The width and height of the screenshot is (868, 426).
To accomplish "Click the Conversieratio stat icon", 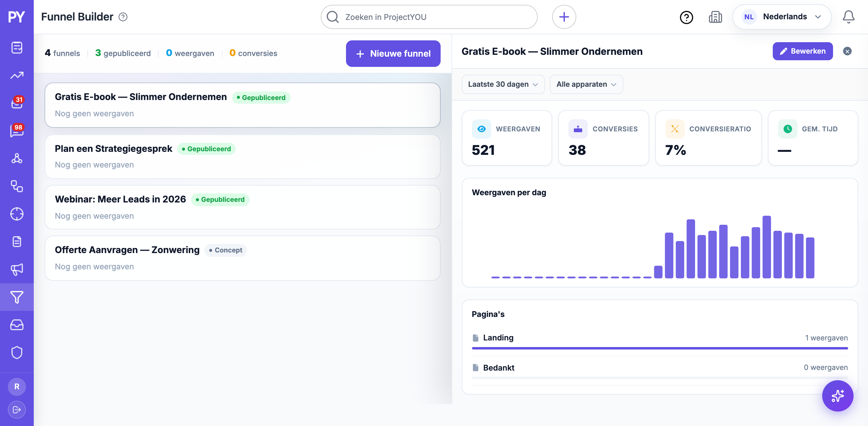I will [x=675, y=129].
